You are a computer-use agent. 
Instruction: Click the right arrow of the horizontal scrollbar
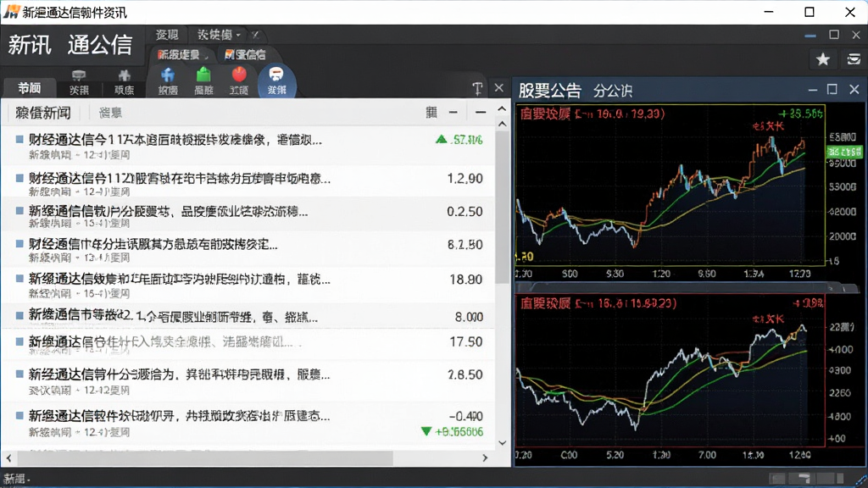pyautogui.click(x=485, y=457)
